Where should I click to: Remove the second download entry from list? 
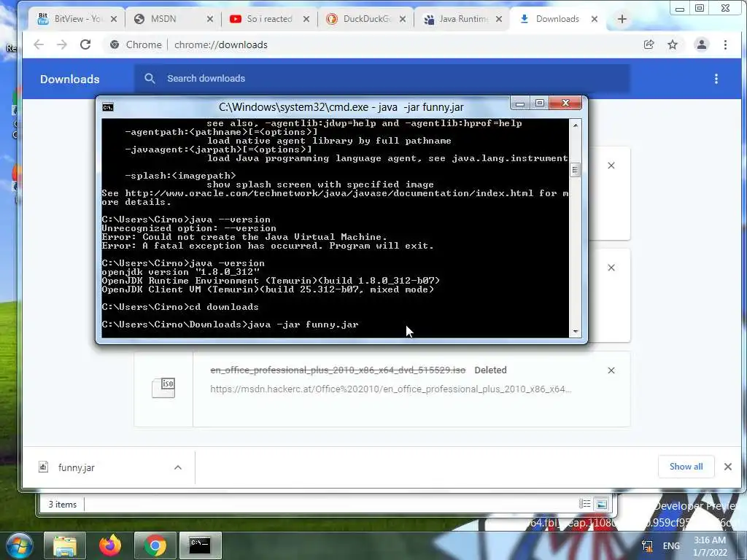tap(611, 268)
